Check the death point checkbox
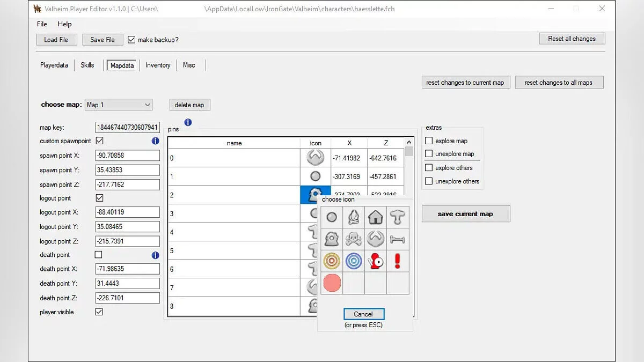This screenshot has width=644, height=362. (x=99, y=255)
